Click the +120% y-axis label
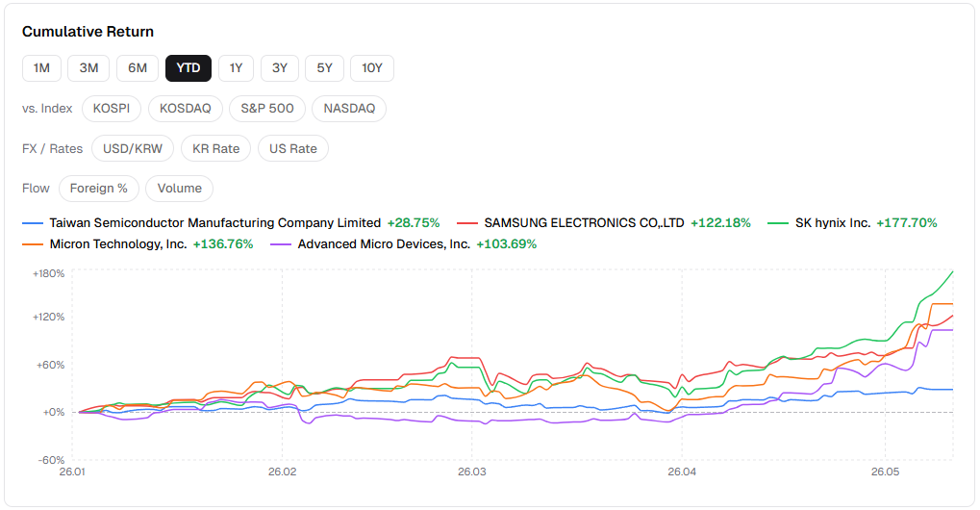 pos(49,317)
